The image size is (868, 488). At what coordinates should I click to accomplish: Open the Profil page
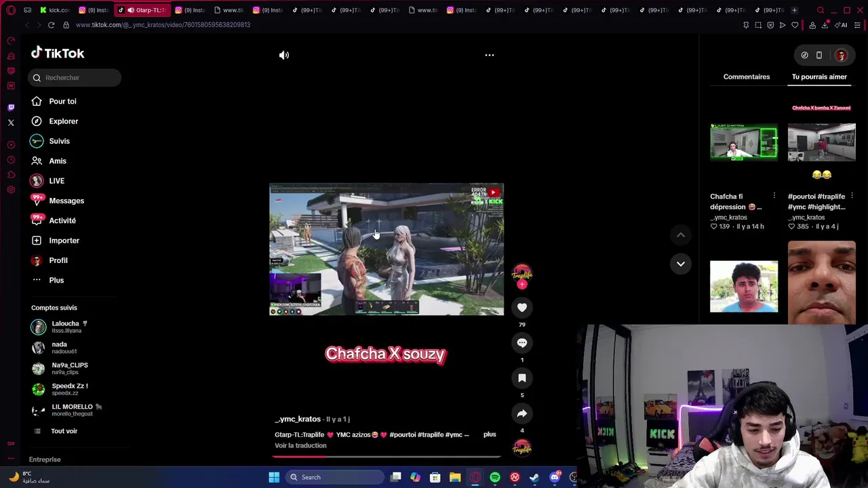[x=58, y=260]
